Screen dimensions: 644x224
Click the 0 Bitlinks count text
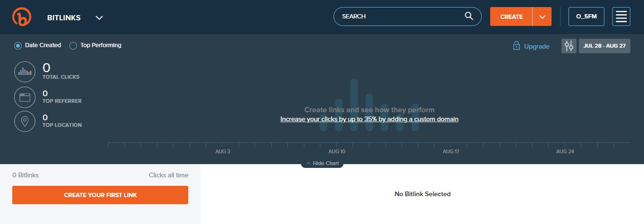point(25,175)
